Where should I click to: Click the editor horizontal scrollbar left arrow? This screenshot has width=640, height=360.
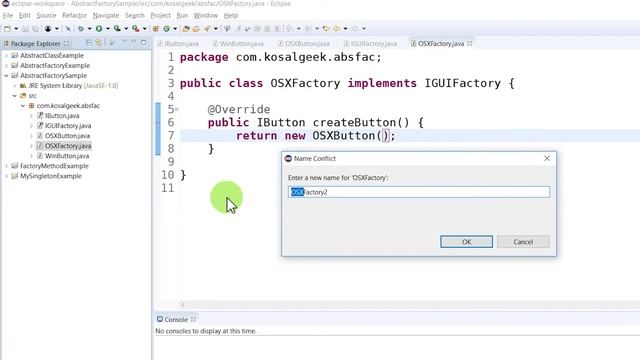point(182,304)
